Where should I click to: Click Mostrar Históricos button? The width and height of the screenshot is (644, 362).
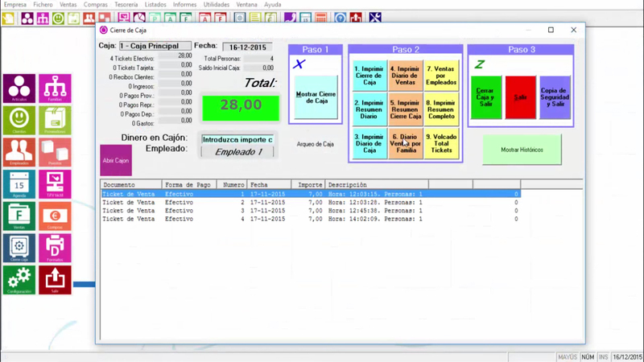coord(522,150)
